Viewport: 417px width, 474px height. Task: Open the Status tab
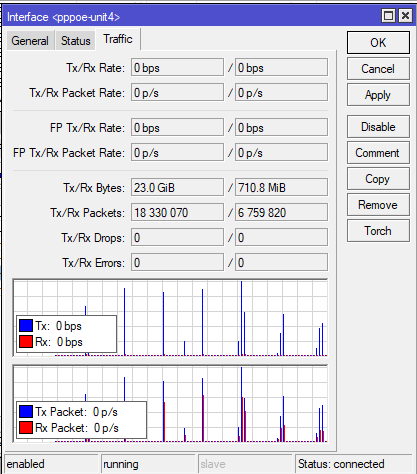(x=76, y=41)
